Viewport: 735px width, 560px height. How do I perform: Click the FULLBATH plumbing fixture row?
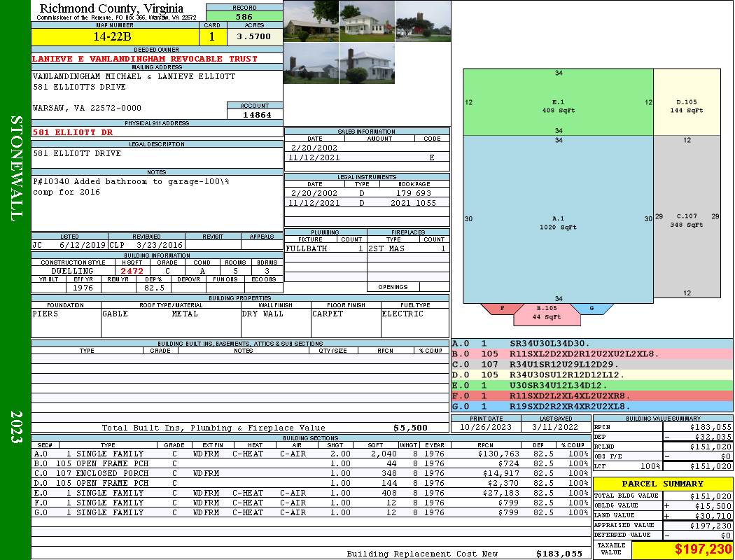click(x=325, y=248)
